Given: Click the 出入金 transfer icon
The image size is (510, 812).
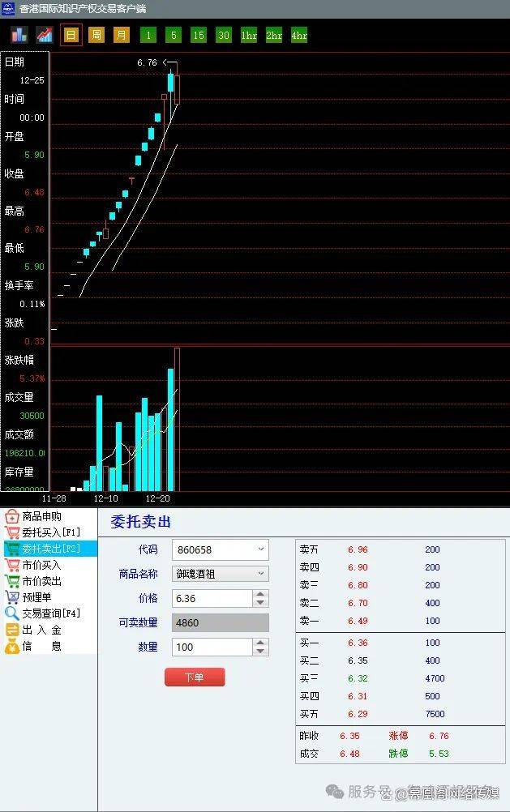Looking at the screenshot, I should 12,630.
